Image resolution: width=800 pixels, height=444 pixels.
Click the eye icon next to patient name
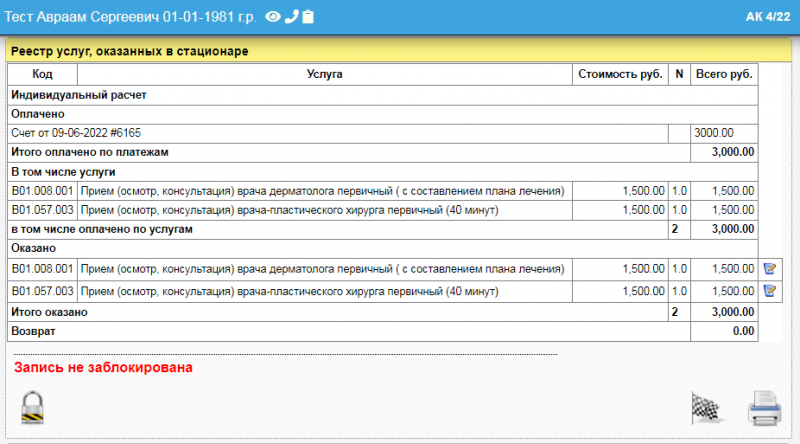click(273, 16)
